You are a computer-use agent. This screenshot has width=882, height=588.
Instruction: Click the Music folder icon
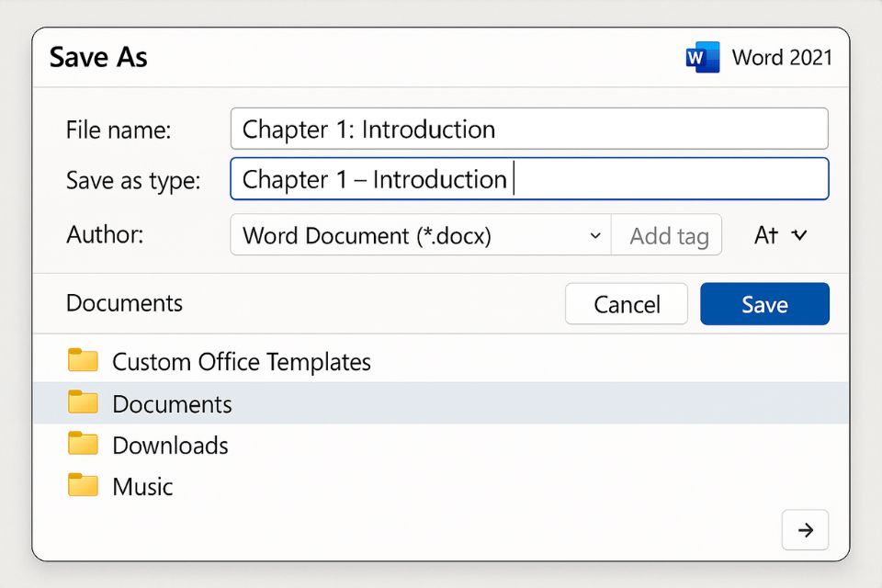[x=83, y=486]
